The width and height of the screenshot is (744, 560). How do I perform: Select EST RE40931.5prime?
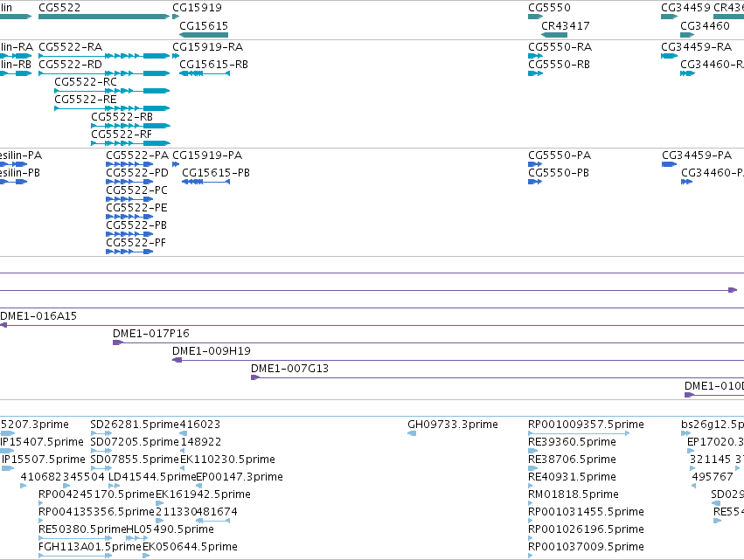click(x=531, y=486)
